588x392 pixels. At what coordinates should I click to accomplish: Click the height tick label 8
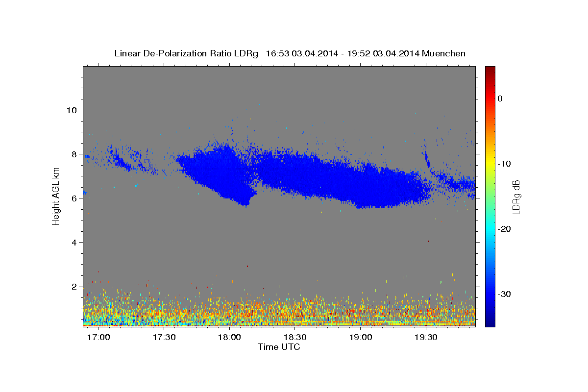pyautogui.click(x=75, y=154)
